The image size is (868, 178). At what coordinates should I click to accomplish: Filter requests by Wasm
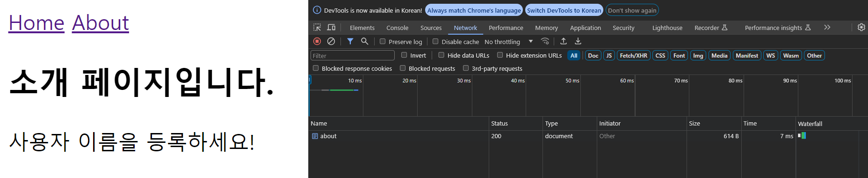tap(791, 55)
